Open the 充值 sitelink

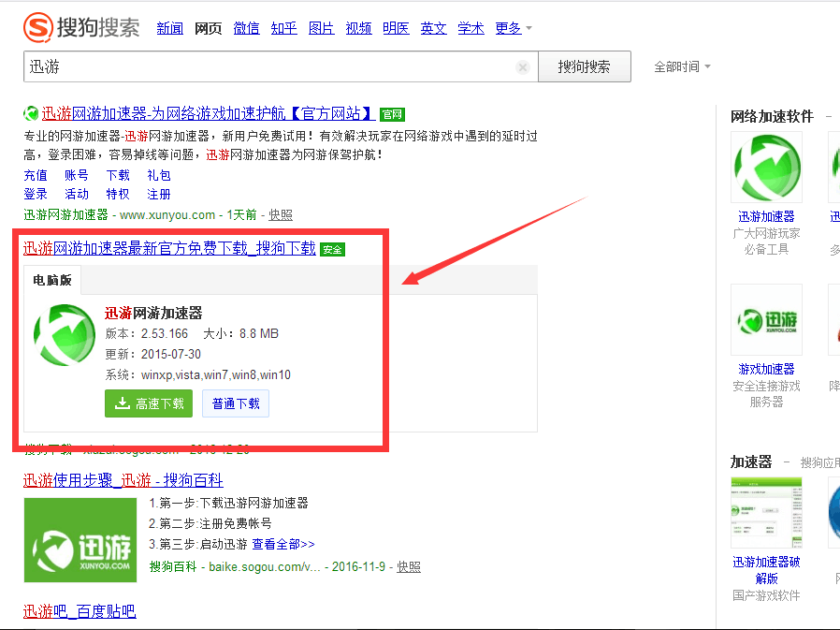(36, 175)
